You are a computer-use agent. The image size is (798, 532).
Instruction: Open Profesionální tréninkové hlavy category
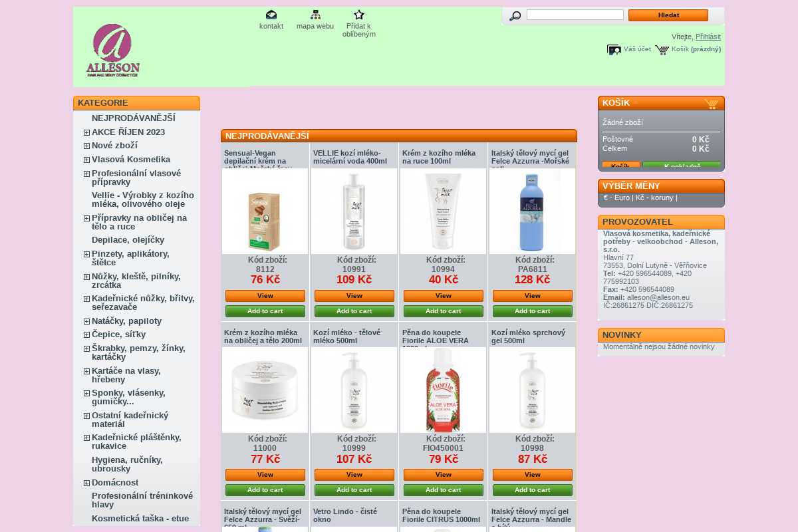coord(142,500)
